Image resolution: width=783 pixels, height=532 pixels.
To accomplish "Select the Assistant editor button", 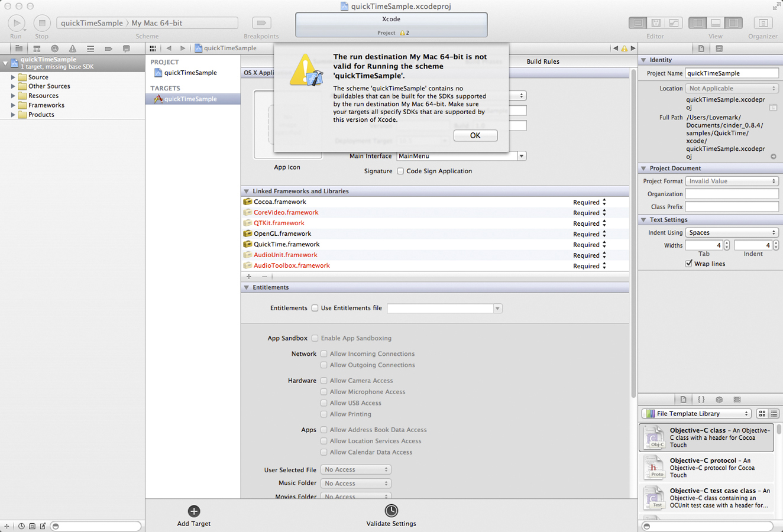I will (x=656, y=23).
